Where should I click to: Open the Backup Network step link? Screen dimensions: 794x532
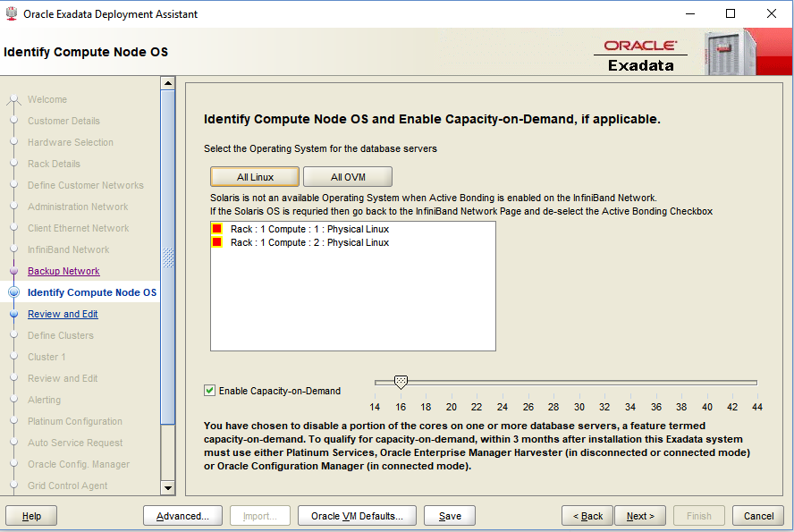click(x=63, y=271)
